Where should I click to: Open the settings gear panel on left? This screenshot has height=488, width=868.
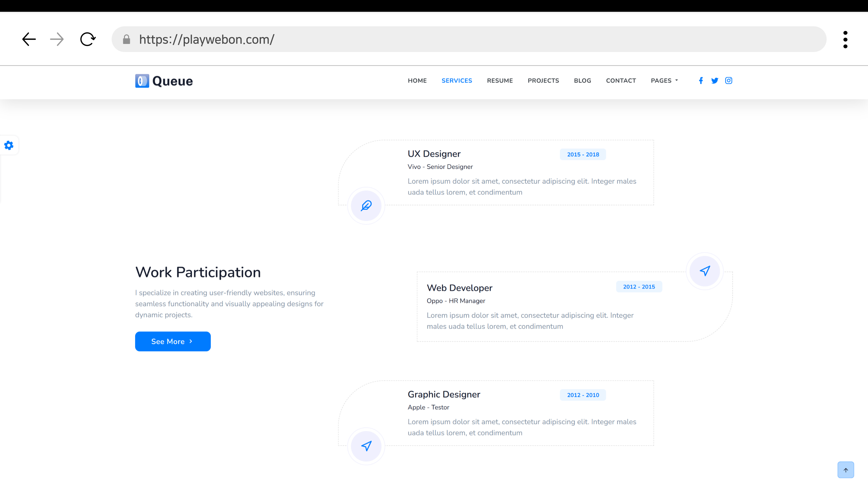[x=9, y=145]
